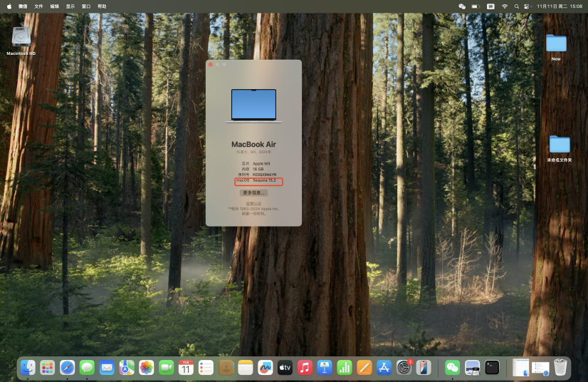The image size is (588, 382).
Task: Open the Music app in Dock
Action: (x=305, y=367)
